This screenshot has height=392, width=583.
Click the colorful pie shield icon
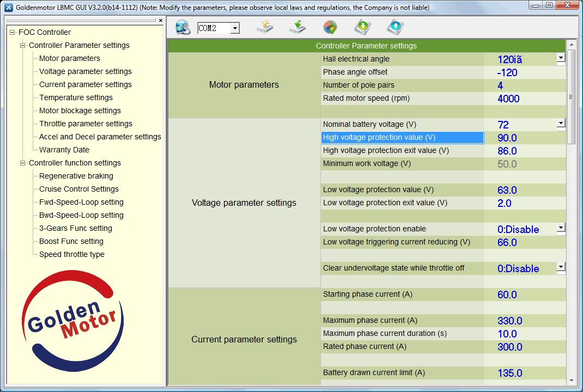point(330,27)
